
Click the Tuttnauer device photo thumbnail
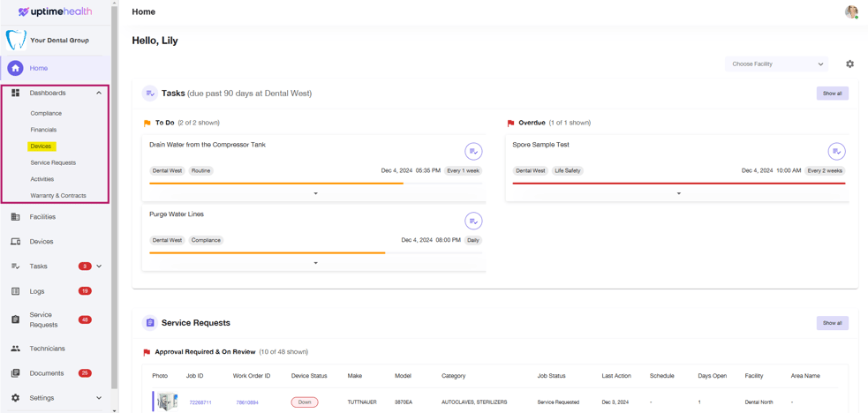(x=166, y=402)
